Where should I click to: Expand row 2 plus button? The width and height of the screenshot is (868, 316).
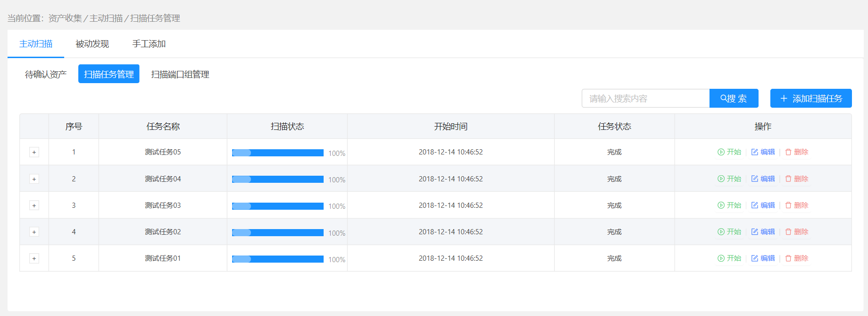pyautogui.click(x=34, y=179)
